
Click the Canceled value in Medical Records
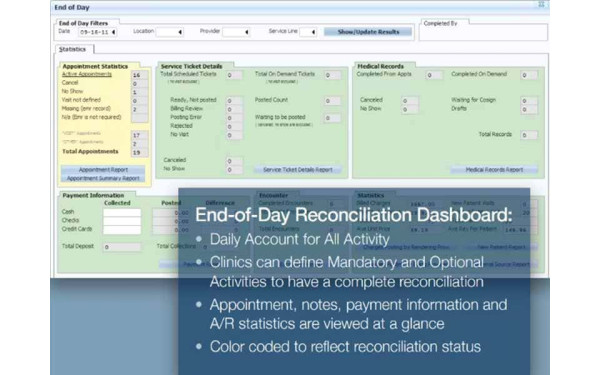409,101
